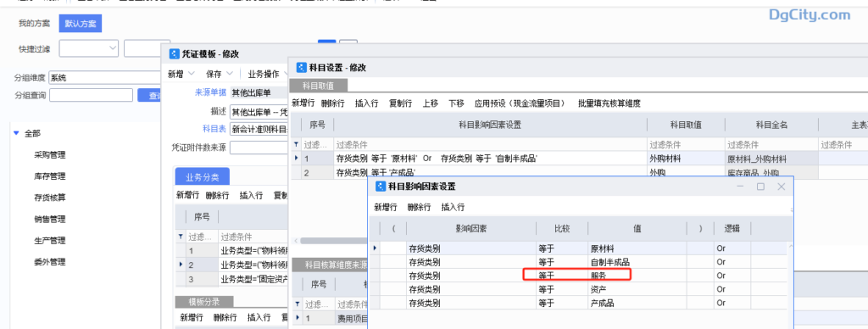868x329 pixels.
Task: Click 复制行 in 科目设置 toolbar
Action: click(x=400, y=103)
